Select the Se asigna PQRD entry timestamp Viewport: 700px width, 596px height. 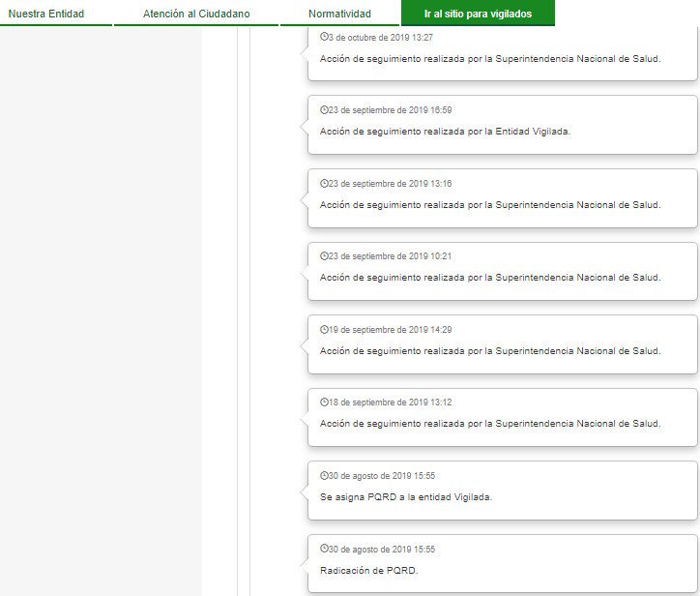click(382, 476)
